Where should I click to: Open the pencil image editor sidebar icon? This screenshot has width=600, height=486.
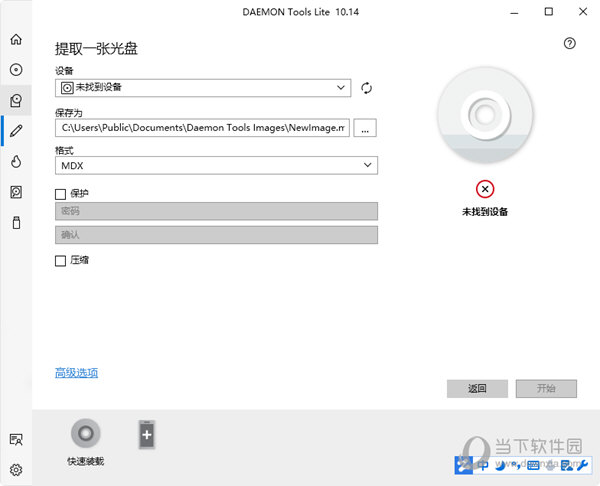[16, 131]
